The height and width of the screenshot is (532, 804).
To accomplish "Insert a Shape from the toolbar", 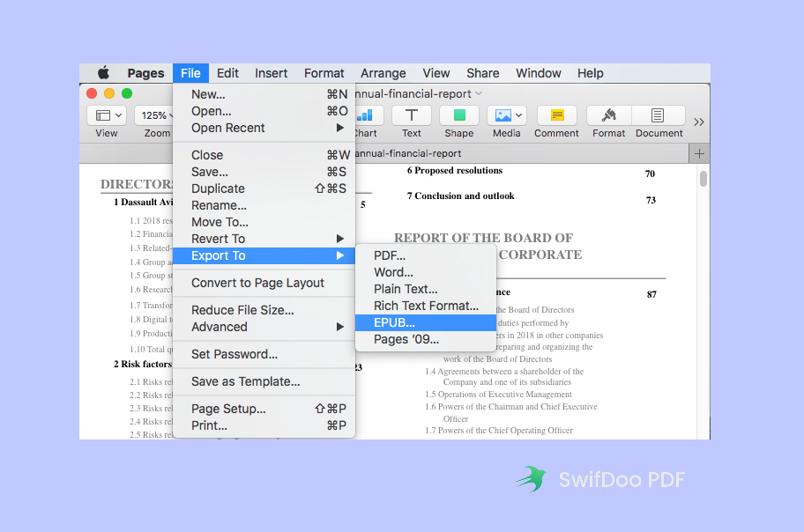I will tap(459, 116).
